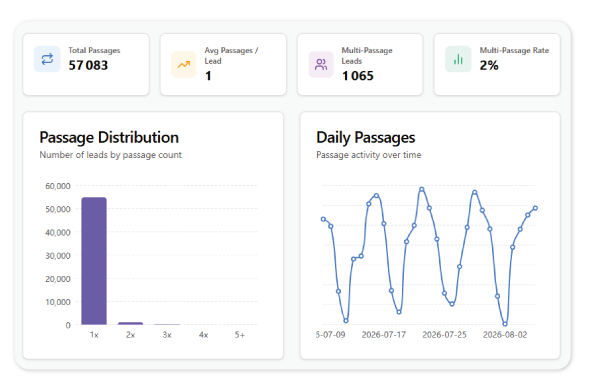Click the tall 1x bar in the distribution chart

click(x=94, y=261)
